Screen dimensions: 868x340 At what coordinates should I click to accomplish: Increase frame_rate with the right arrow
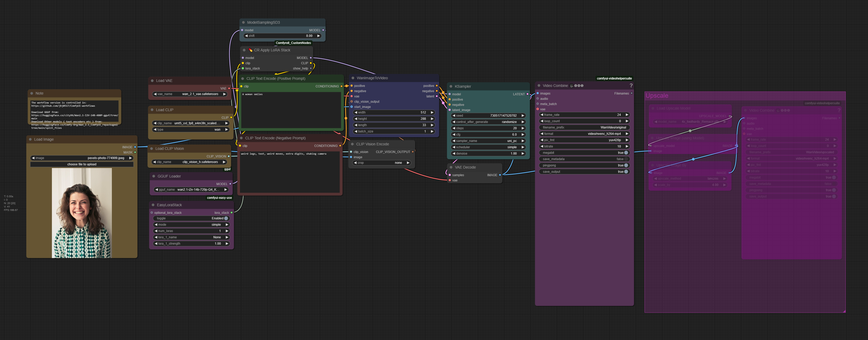tap(627, 115)
